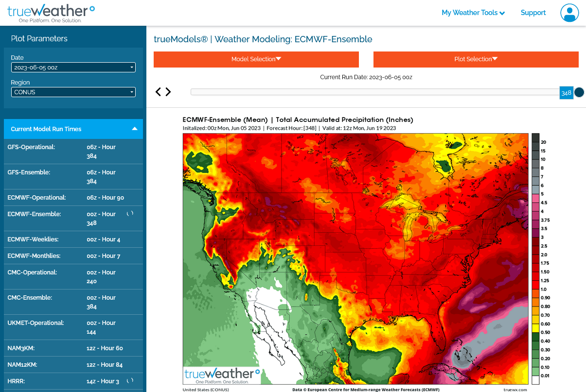Open the Plot Selection dropdown
Viewport: 586px width, 392px height.
coord(476,59)
